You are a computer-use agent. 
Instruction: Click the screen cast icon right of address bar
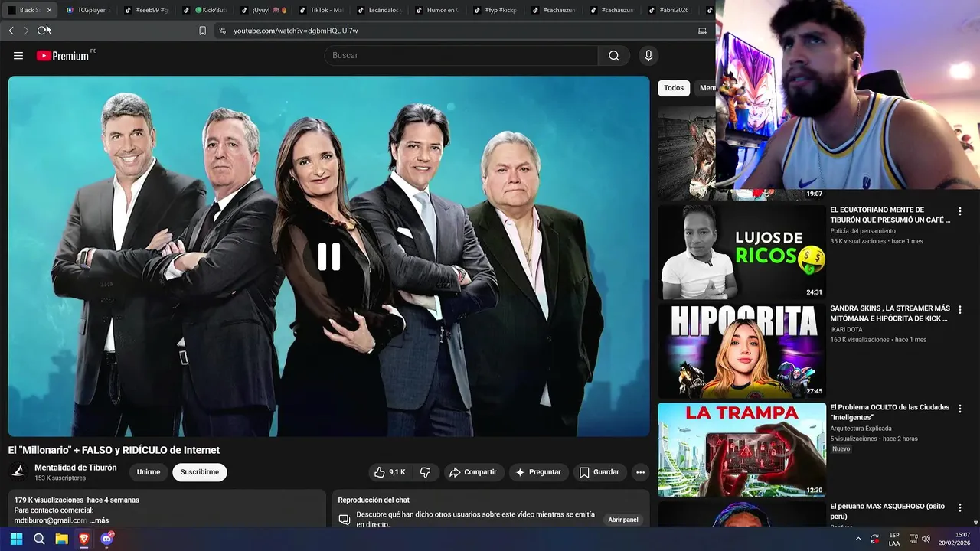pos(702,31)
